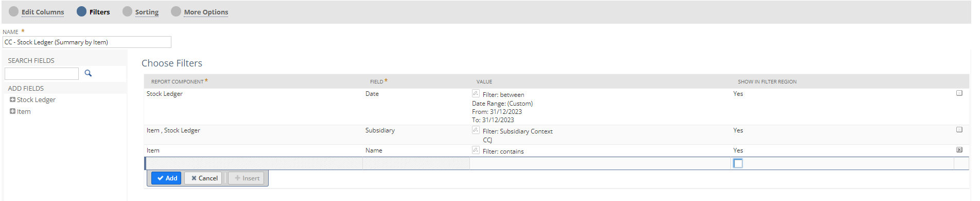Viewport: 980px width, 201px height.
Task: Expand Stock Ledger field tree
Action: [12, 99]
